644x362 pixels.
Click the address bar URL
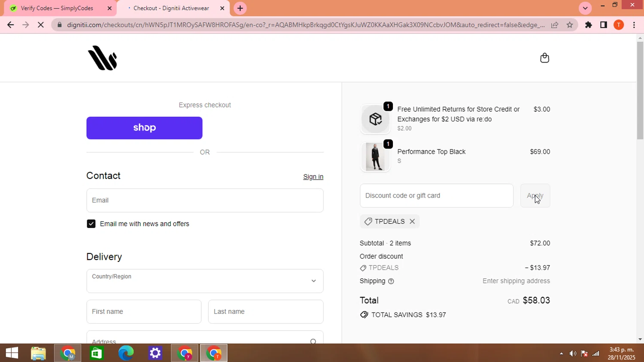(306, 25)
